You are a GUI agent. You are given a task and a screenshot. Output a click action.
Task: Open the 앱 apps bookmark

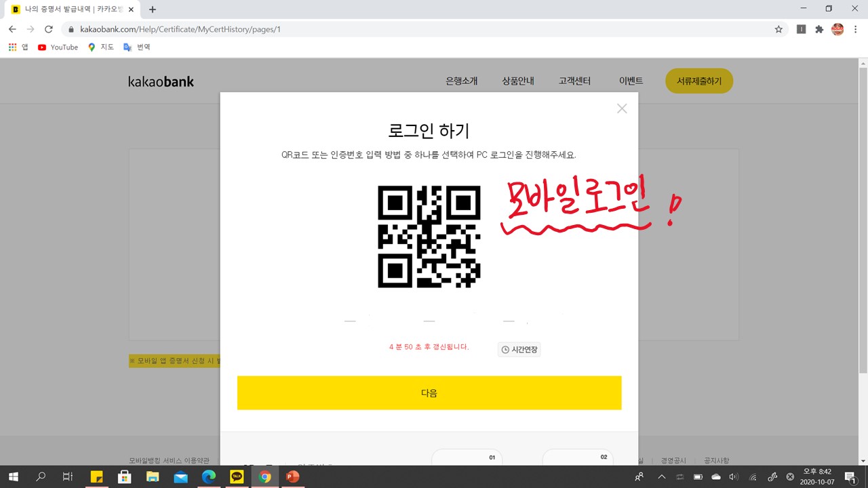18,47
